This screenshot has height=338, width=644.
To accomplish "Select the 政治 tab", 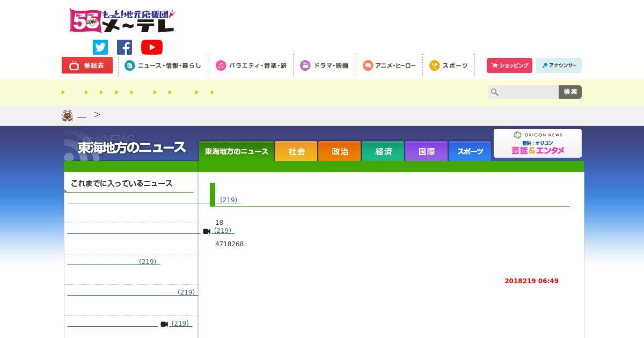I will [x=340, y=151].
